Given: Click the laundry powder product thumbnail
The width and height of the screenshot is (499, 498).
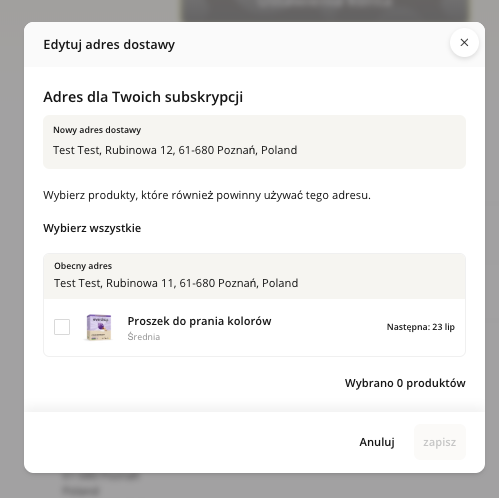Looking at the screenshot, I should coord(99,327).
